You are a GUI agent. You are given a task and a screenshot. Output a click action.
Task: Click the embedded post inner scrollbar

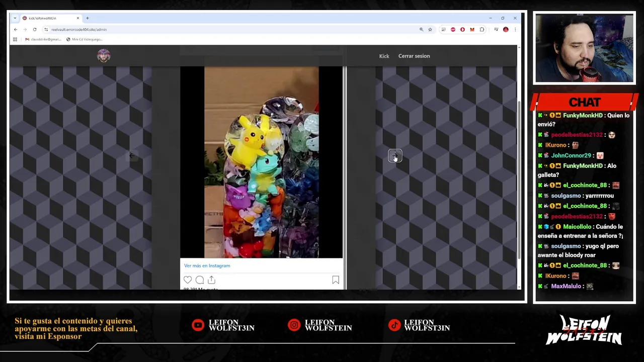point(345,178)
